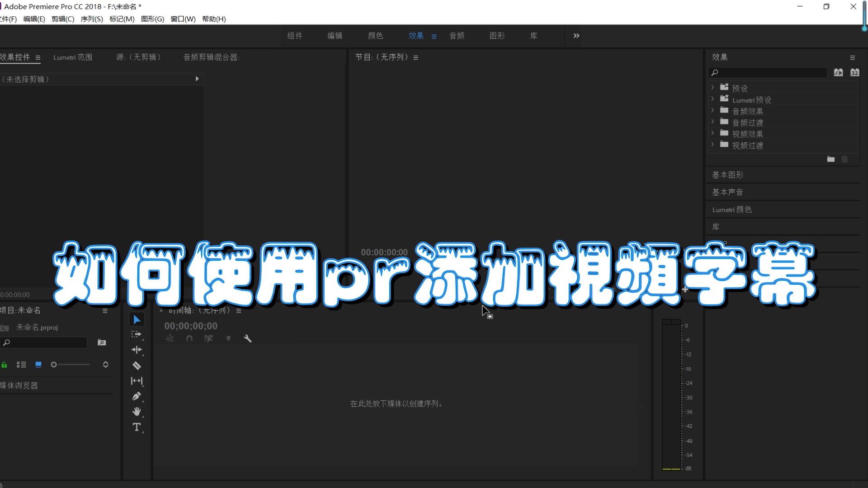Select the Razor tool
Screen dimensions: 868x488
coord(137,365)
